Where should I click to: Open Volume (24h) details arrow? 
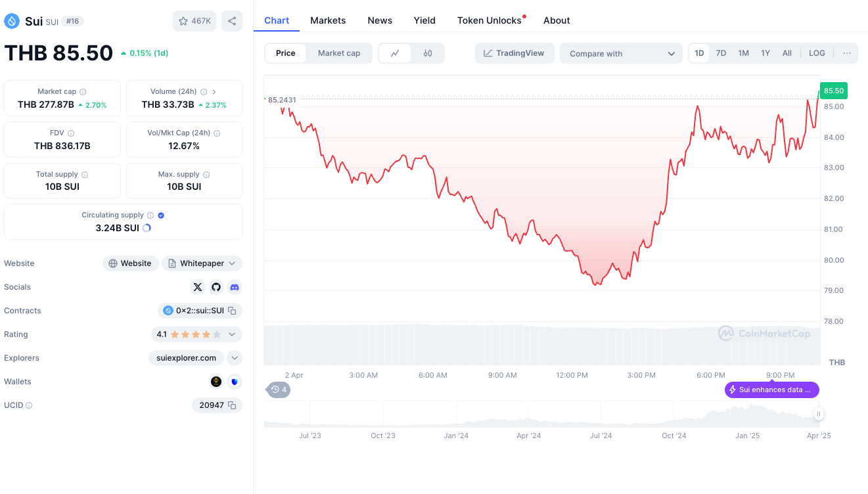coord(214,92)
